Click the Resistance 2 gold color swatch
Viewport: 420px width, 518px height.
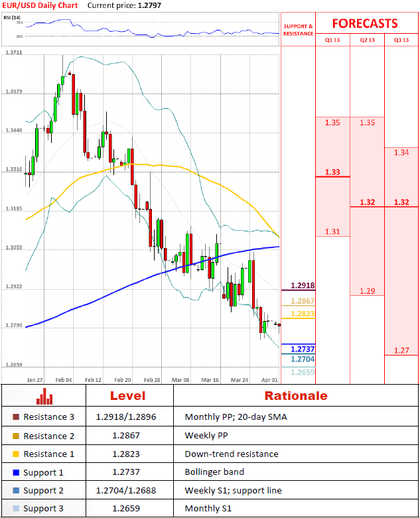[x=16, y=436]
